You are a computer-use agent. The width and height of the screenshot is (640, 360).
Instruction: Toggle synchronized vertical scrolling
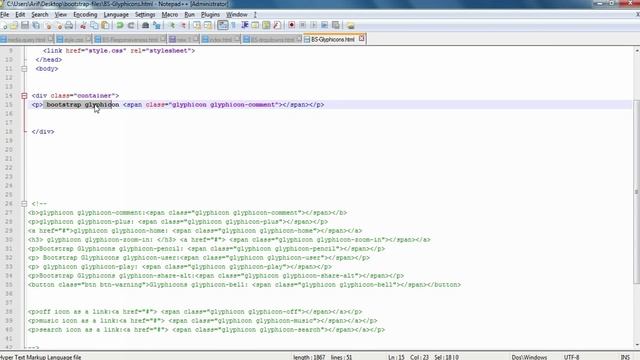197,26
